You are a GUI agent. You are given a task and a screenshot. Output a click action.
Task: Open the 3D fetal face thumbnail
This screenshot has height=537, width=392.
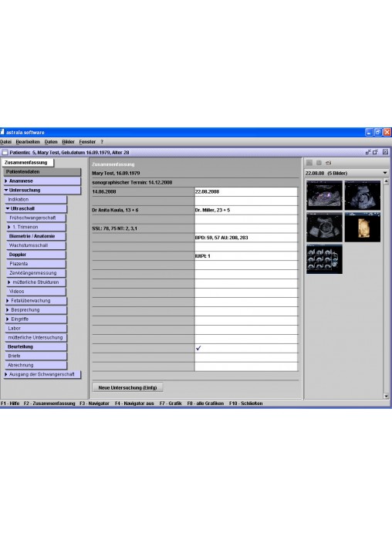pos(363,228)
